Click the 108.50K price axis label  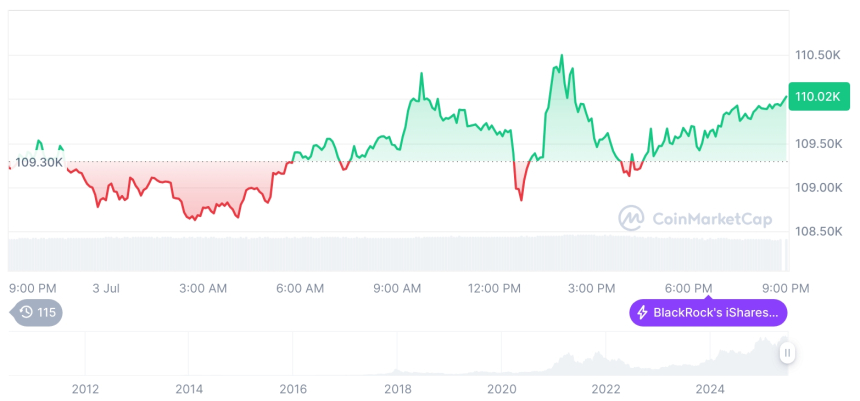[x=816, y=231]
